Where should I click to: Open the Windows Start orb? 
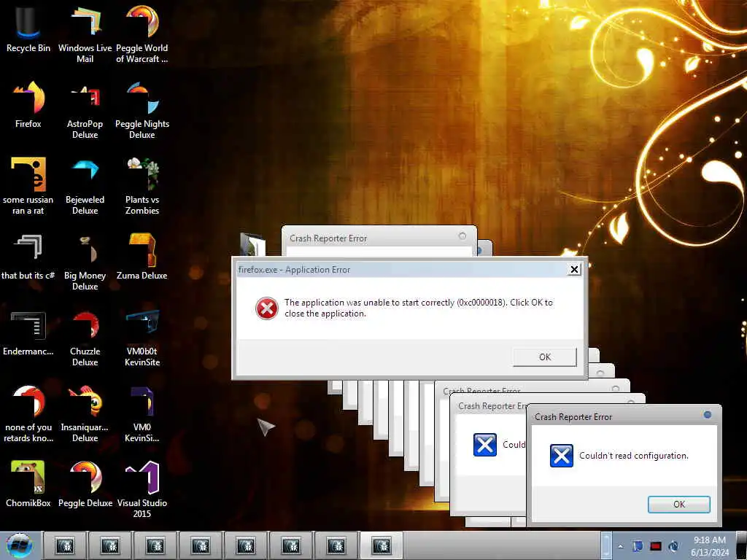click(20, 545)
